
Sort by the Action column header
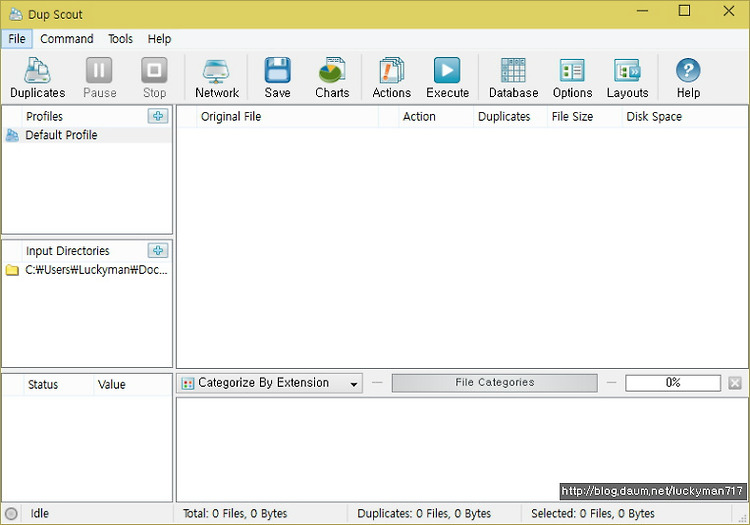pyautogui.click(x=436, y=117)
